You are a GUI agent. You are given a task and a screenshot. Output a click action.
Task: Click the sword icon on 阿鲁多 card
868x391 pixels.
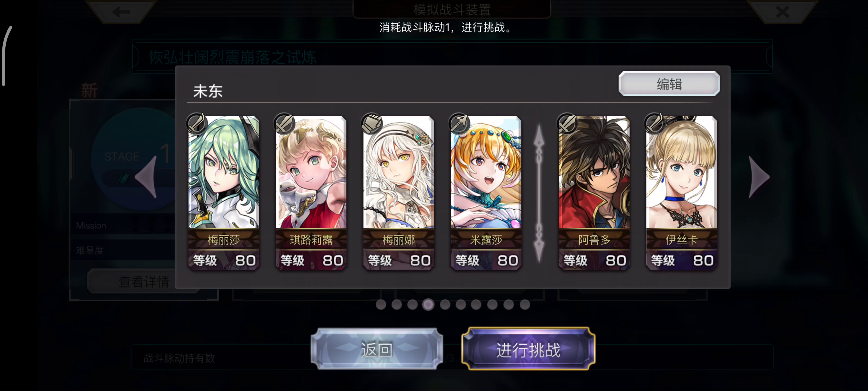click(567, 124)
